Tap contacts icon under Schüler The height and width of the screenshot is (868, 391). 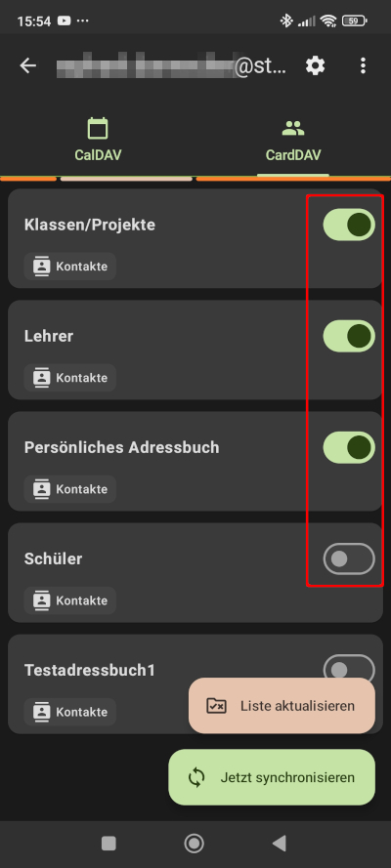point(41,600)
